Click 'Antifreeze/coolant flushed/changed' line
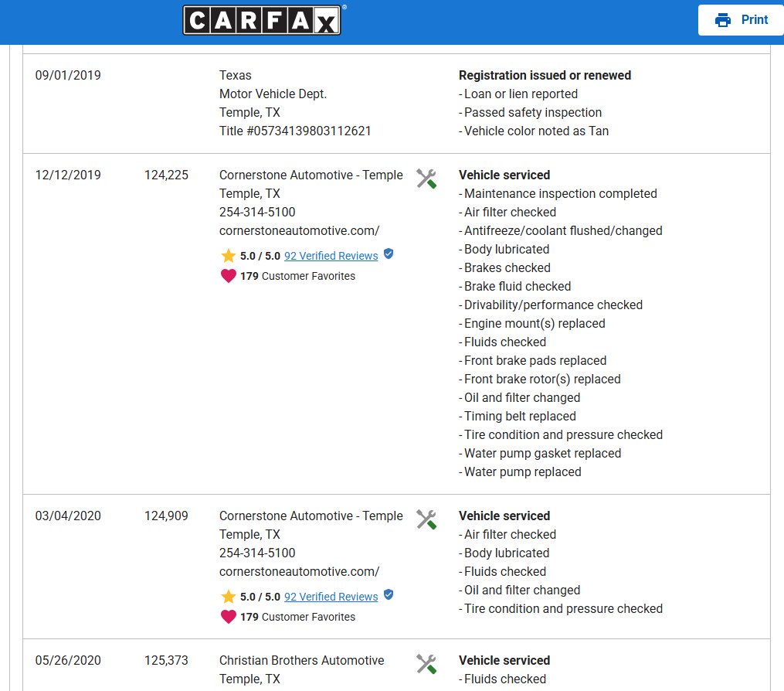The height and width of the screenshot is (691, 784). pyautogui.click(x=561, y=230)
